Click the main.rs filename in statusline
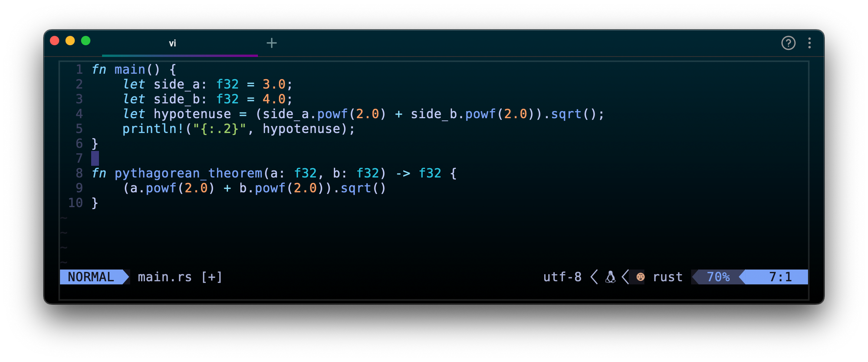This screenshot has width=868, height=362. (164, 277)
